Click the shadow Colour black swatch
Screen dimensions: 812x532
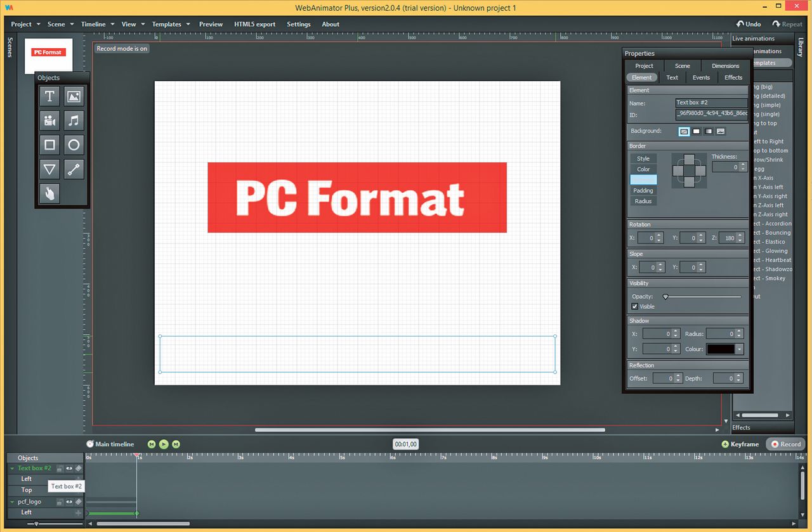click(x=721, y=349)
